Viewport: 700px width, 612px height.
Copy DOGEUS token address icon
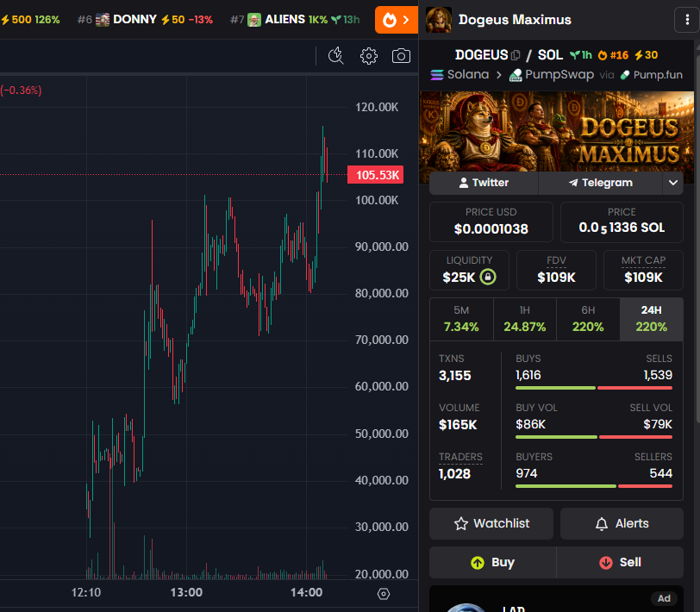click(x=516, y=55)
